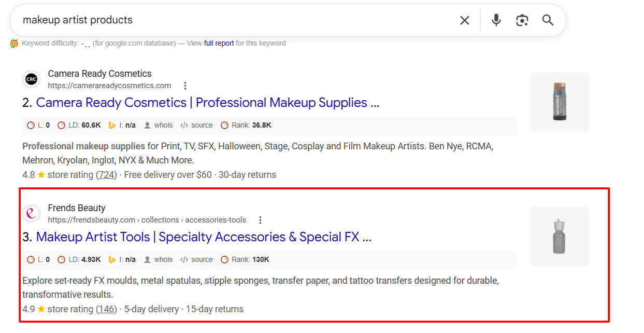Click the Bing I: n/a metric in Frends Beauty row
Viewport: 644px width, 333px height.
point(122,259)
